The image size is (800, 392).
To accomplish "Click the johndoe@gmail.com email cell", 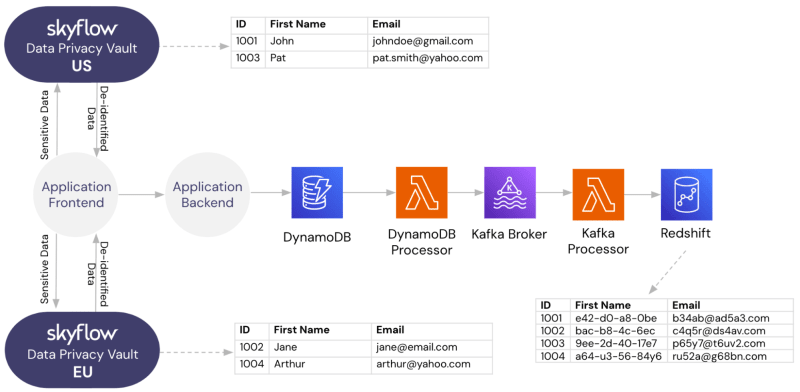I will coord(428,41).
